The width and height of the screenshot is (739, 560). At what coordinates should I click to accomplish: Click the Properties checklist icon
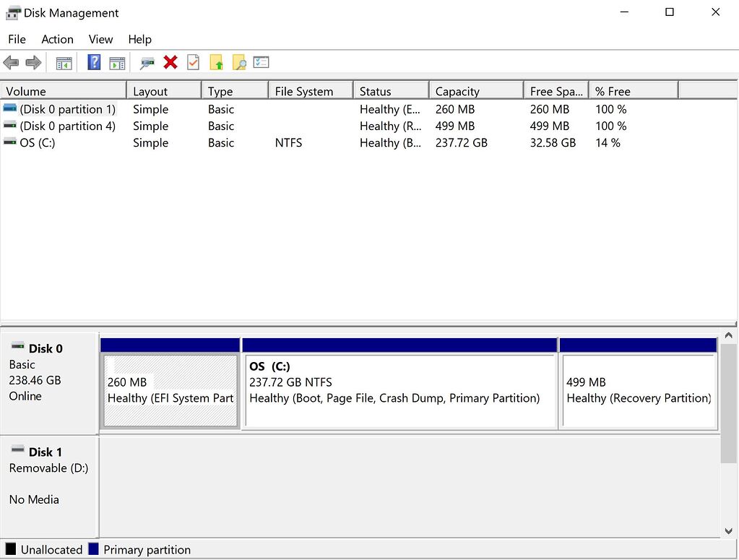click(262, 62)
